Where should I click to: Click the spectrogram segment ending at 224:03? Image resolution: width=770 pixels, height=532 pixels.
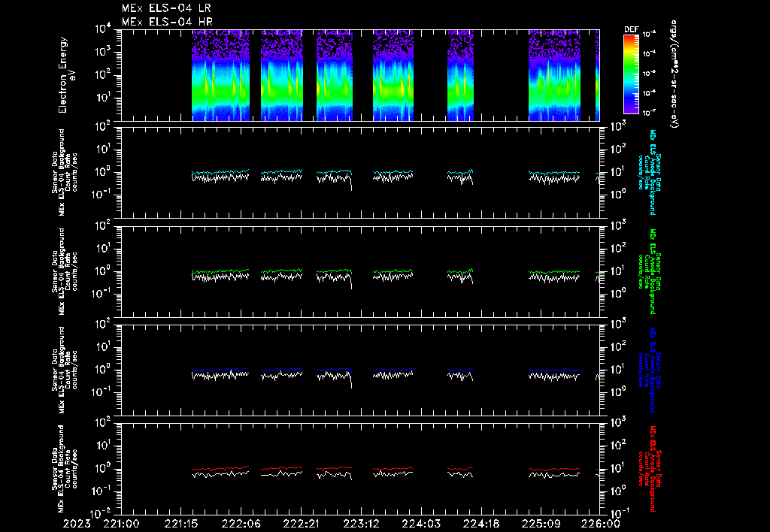click(393, 75)
